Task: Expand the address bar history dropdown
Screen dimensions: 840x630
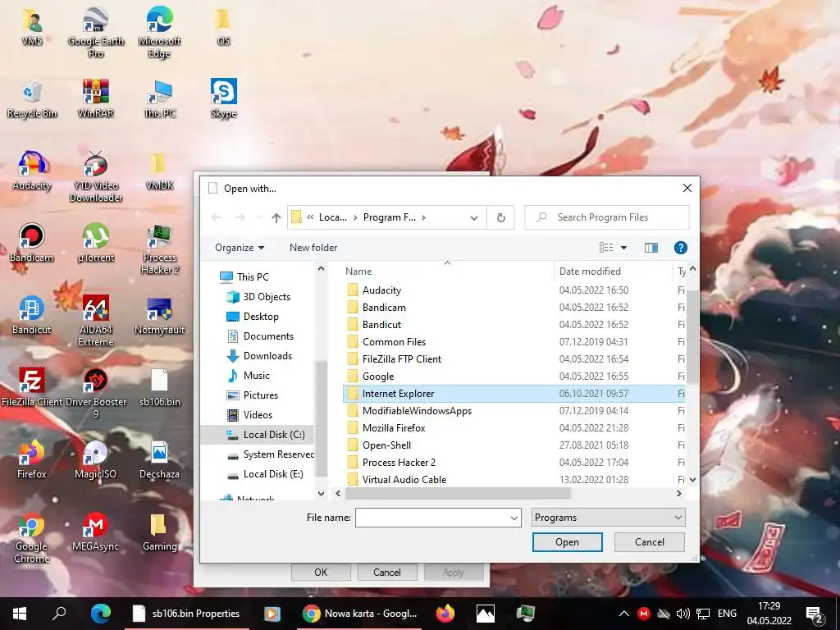Action: coord(474,218)
